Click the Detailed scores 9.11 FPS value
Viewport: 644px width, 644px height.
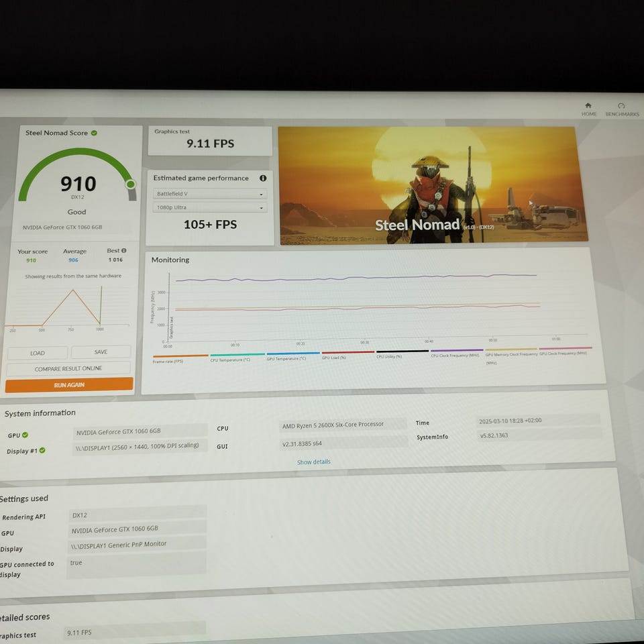(x=135, y=631)
